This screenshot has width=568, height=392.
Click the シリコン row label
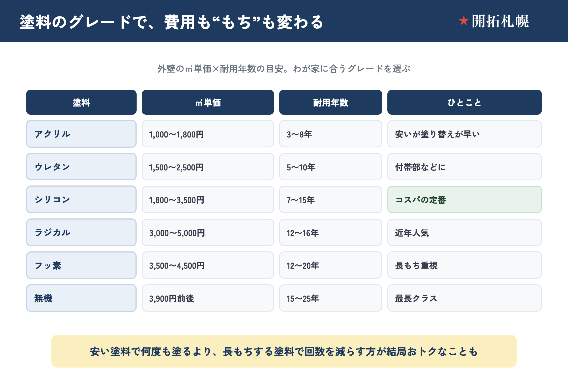pyautogui.click(x=81, y=199)
